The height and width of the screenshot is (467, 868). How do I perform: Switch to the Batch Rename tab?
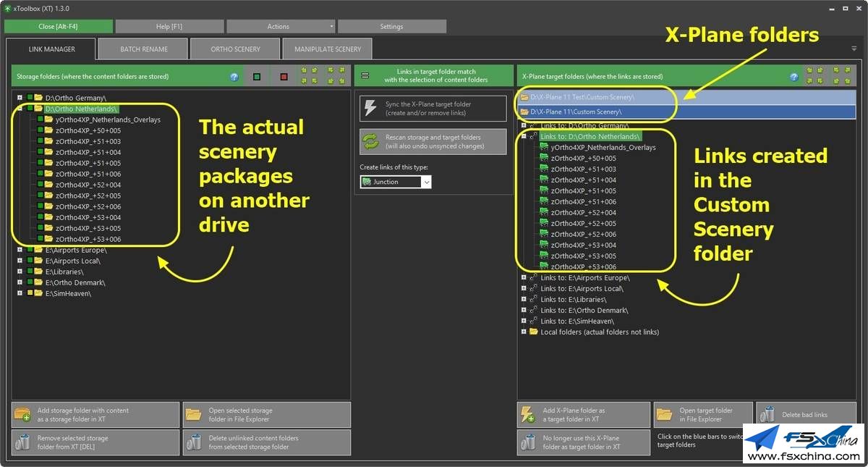(x=143, y=49)
